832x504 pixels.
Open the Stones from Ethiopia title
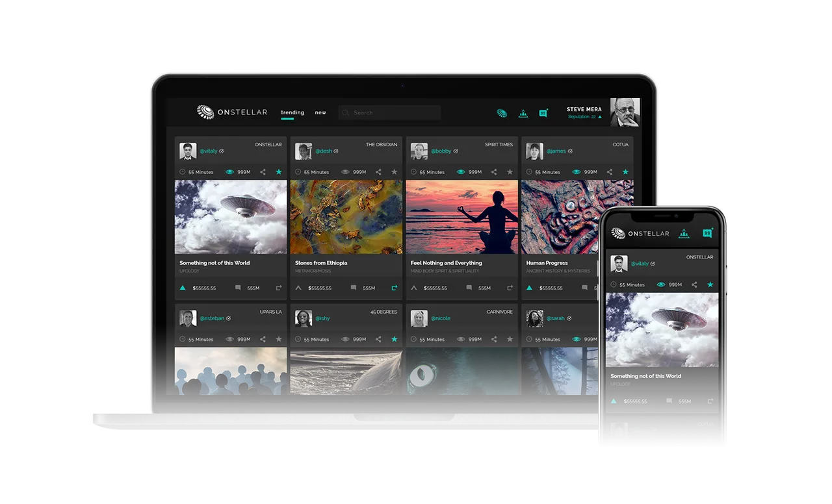click(321, 263)
